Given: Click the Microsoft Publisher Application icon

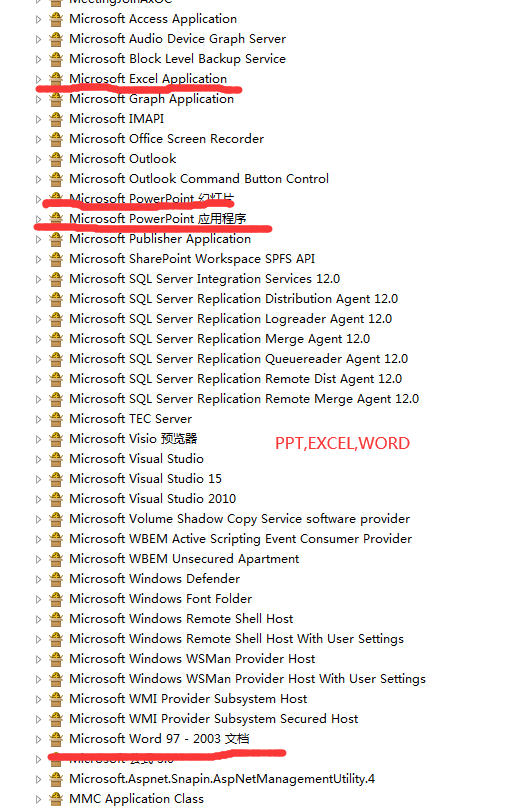Looking at the screenshot, I should pos(56,239).
